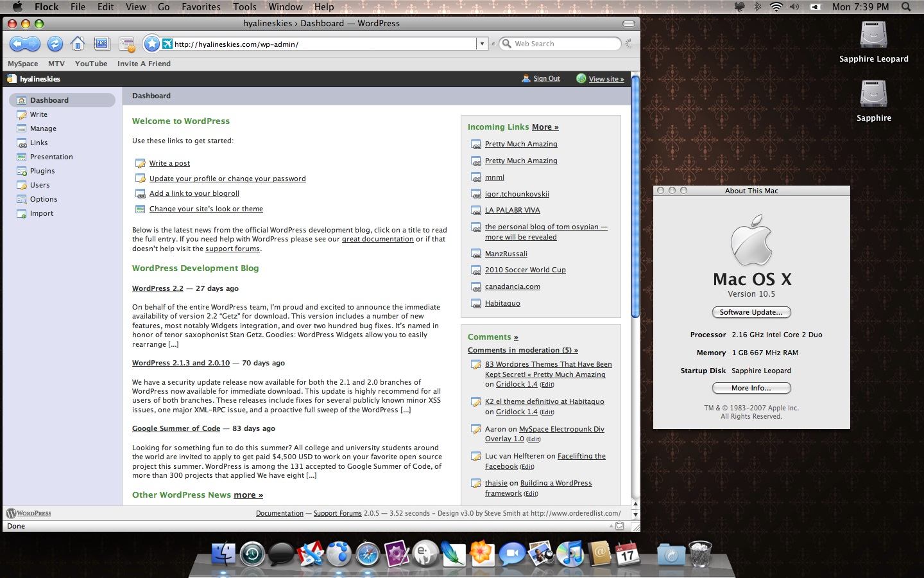Open the accounts and services toolbar icon

[126, 44]
